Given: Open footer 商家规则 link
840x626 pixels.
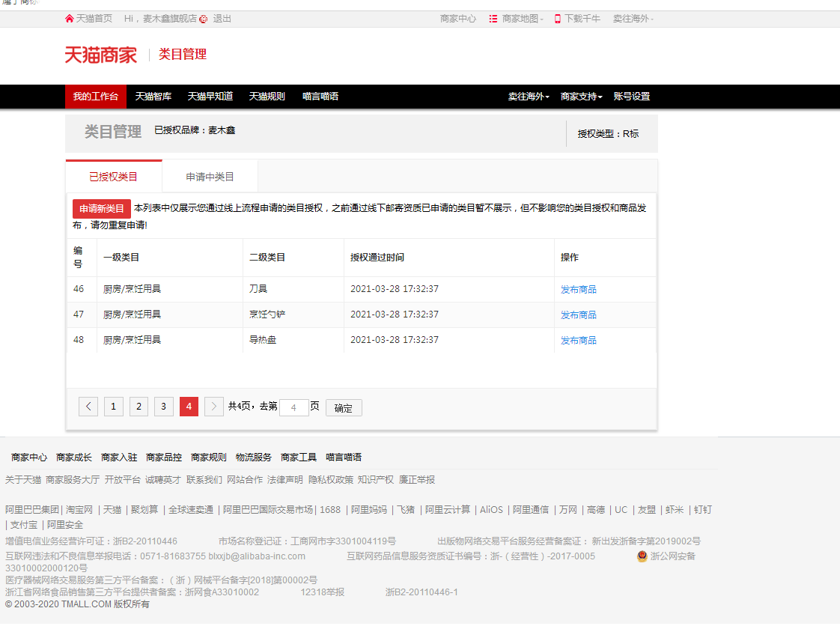Looking at the screenshot, I should (209, 458).
